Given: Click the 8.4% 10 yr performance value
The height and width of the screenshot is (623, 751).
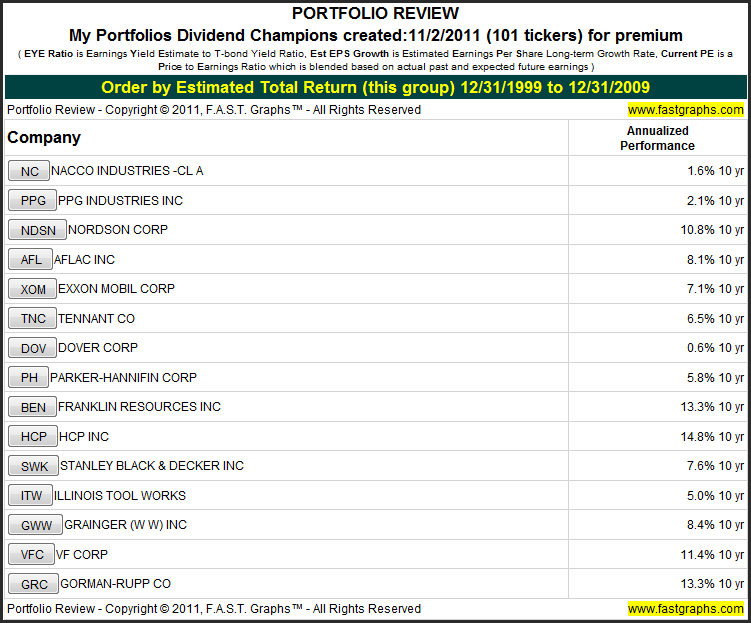Looking at the screenshot, I should [x=716, y=525].
